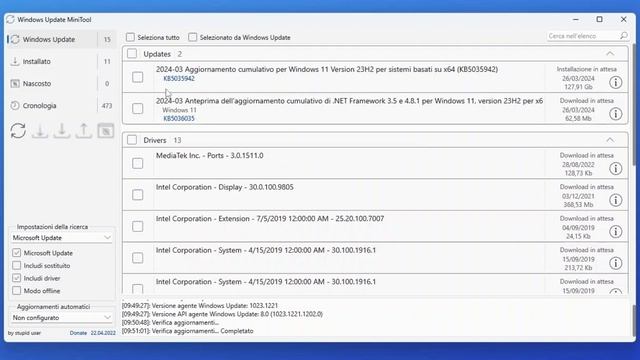Click the Nascosto hidden icon in sidebar
Screen dimensions: 640x360
[x=15, y=83]
